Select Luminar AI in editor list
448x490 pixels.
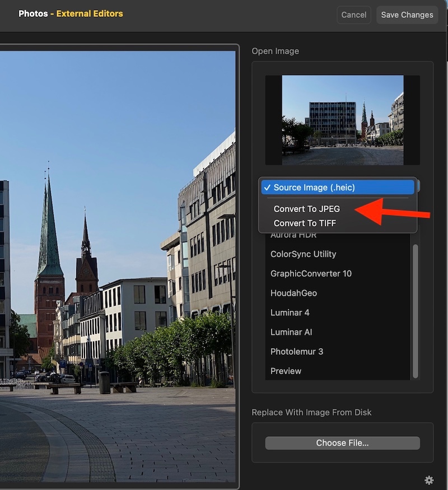pos(291,332)
